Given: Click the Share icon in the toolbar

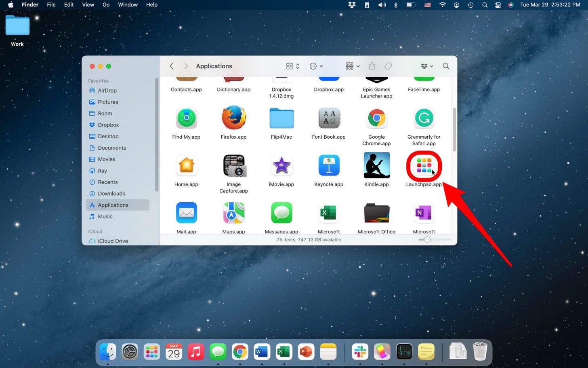Looking at the screenshot, I should click(372, 66).
